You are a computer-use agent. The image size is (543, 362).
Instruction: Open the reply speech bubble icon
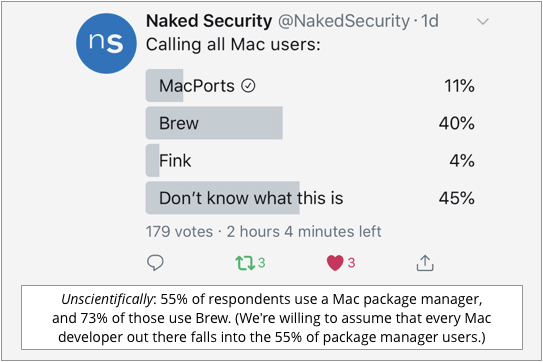pyautogui.click(x=155, y=263)
